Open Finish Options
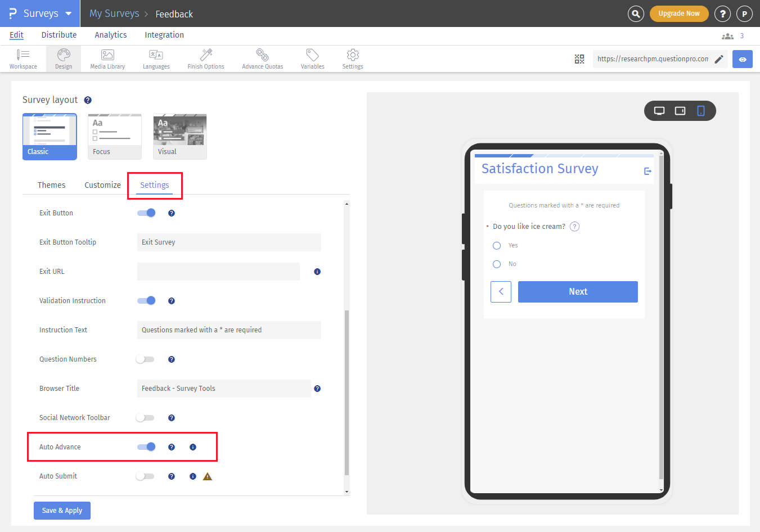 click(205, 58)
